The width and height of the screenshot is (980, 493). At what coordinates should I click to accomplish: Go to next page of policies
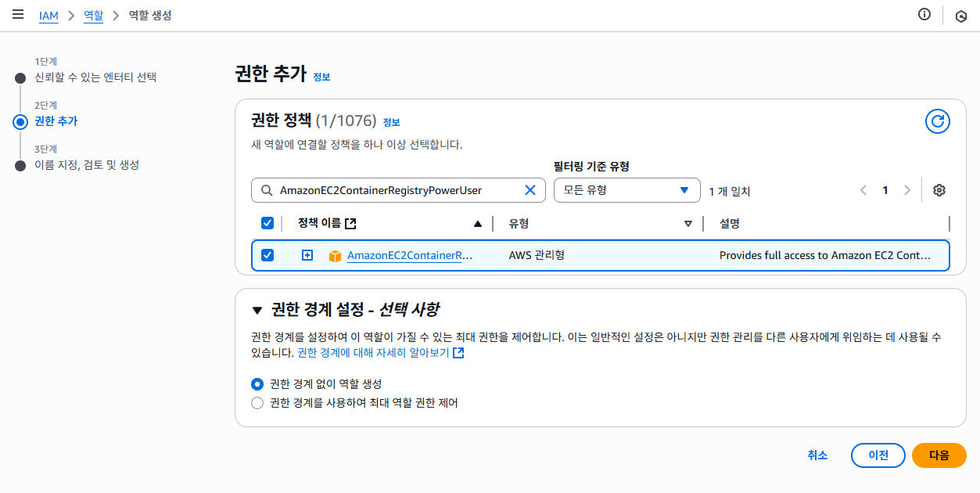[x=907, y=190]
